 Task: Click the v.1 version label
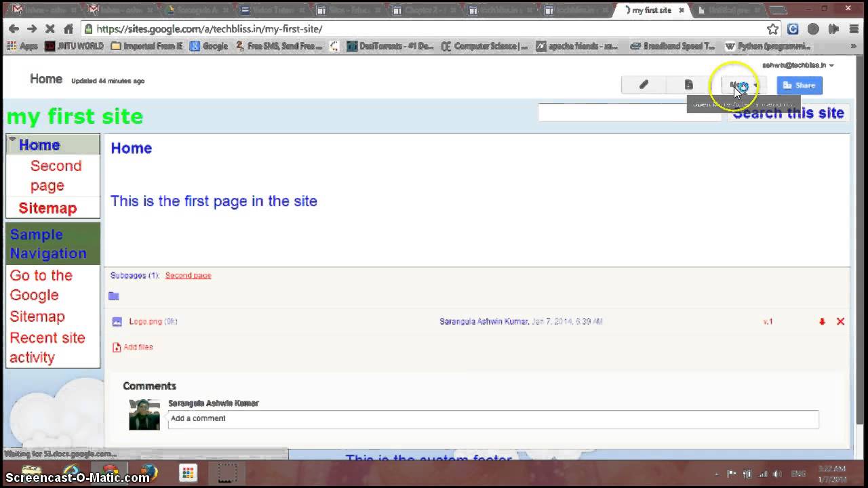coord(768,321)
